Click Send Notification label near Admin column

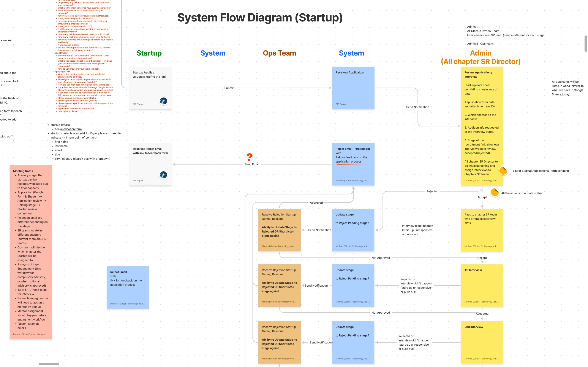pyautogui.click(x=417, y=107)
